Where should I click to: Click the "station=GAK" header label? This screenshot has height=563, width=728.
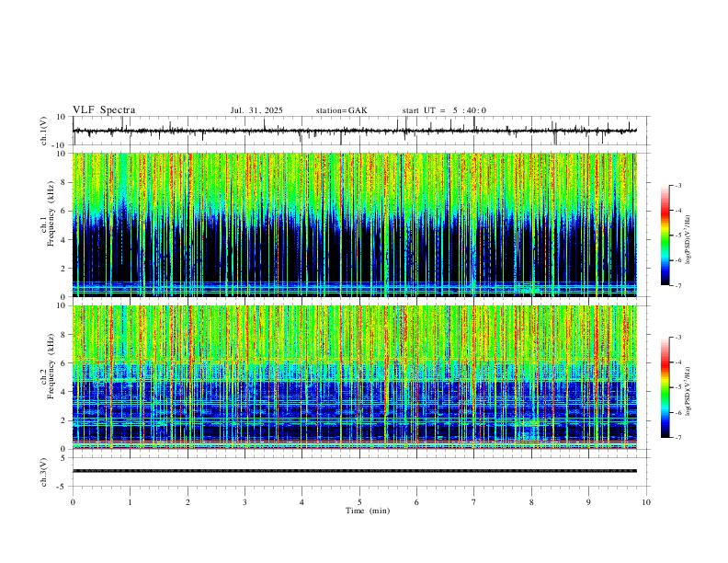point(341,110)
